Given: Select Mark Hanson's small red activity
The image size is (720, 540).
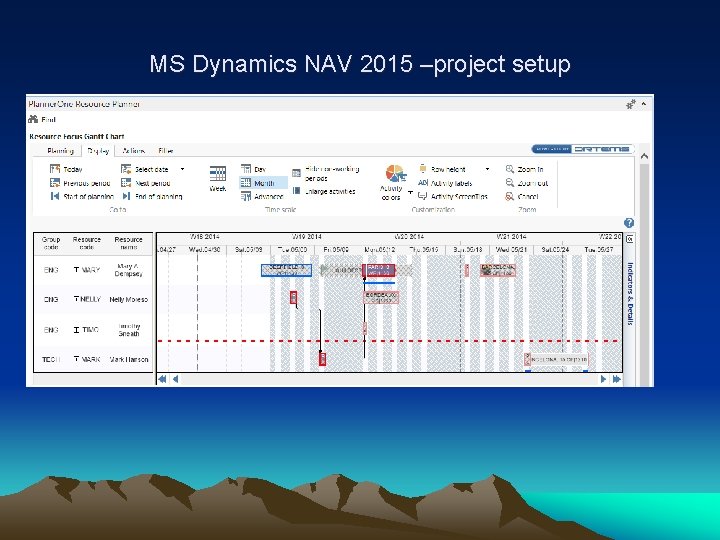Looking at the screenshot, I should pyautogui.click(x=322, y=359).
